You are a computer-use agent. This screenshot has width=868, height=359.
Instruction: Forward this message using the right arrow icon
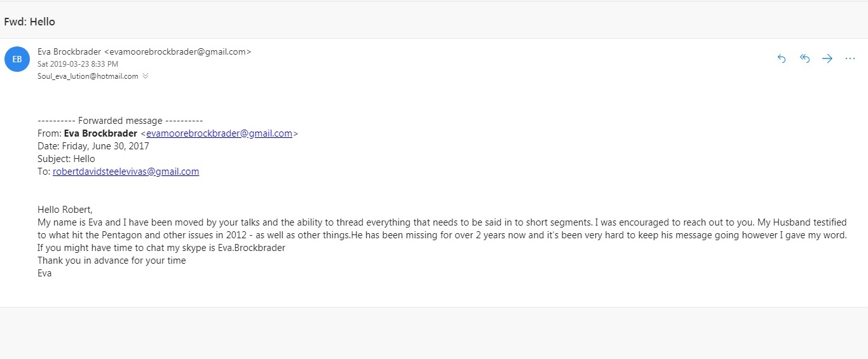pyautogui.click(x=827, y=58)
